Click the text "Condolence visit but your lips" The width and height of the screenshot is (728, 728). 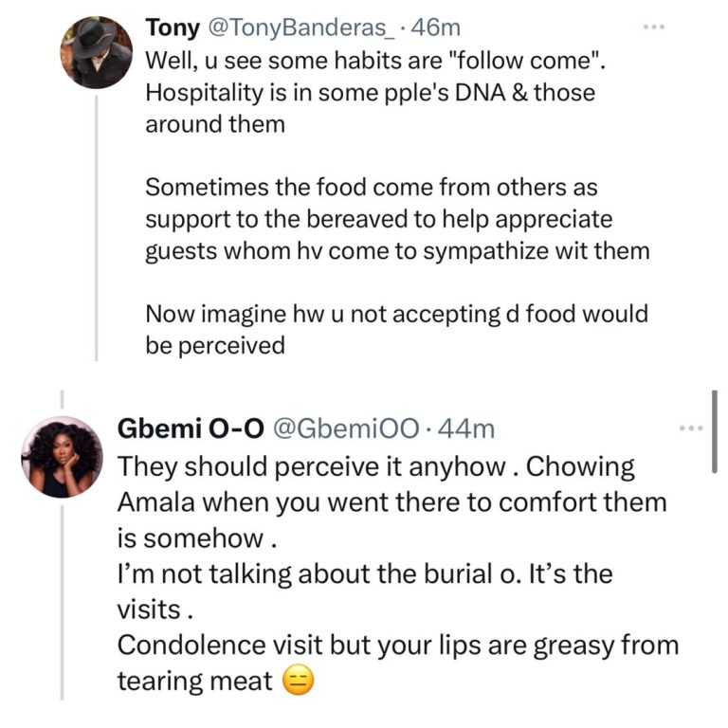398,646
